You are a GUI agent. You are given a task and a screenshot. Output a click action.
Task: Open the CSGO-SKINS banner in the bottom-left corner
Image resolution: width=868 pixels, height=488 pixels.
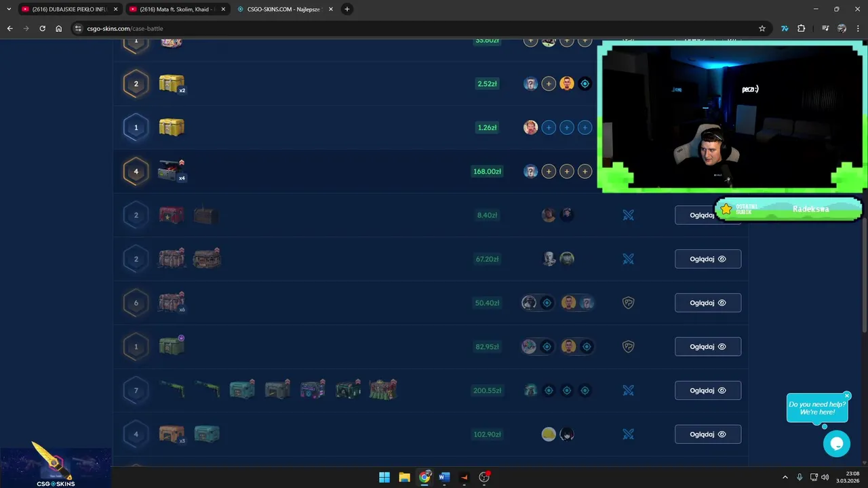coord(56,468)
